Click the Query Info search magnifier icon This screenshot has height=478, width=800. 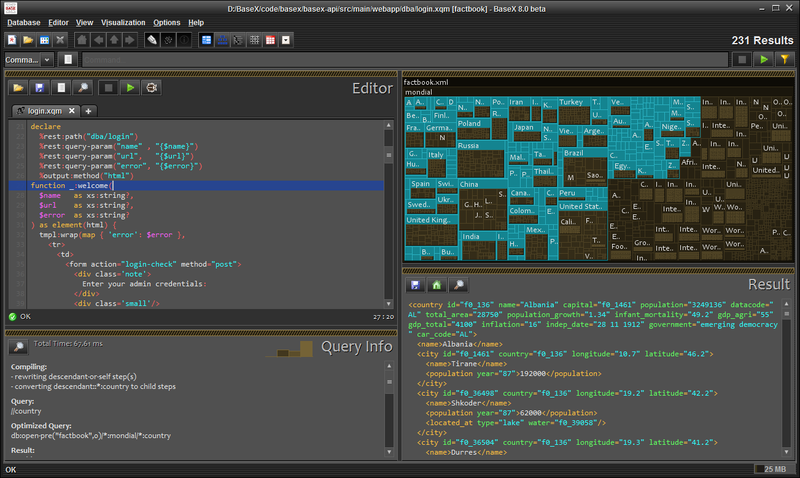[x=18, y=347]
